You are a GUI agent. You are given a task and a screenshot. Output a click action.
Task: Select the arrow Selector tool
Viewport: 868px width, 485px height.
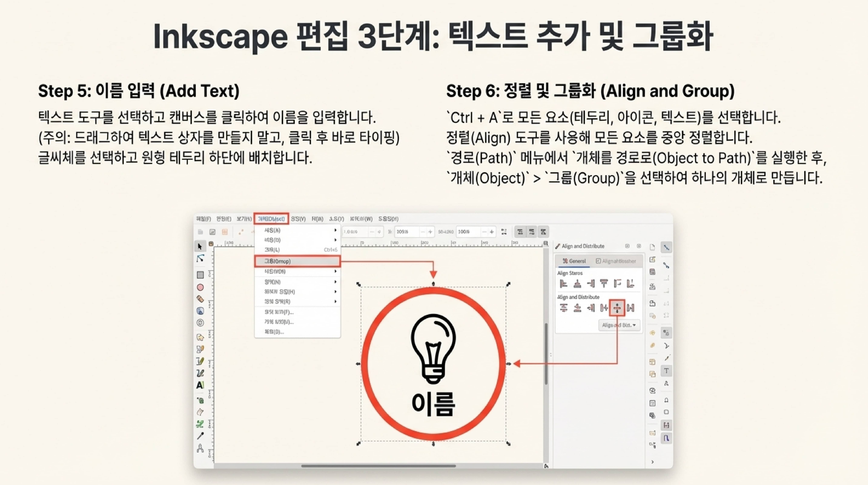pos(200,246)
